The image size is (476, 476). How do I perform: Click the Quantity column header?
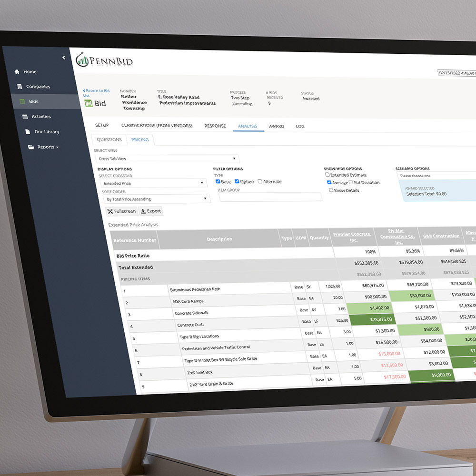(x=319, y=238)
